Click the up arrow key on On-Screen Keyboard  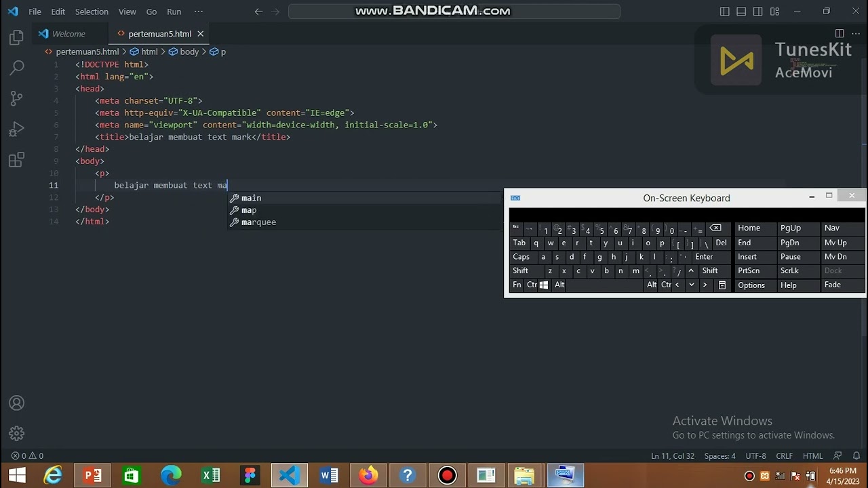[x=691, y=271]
